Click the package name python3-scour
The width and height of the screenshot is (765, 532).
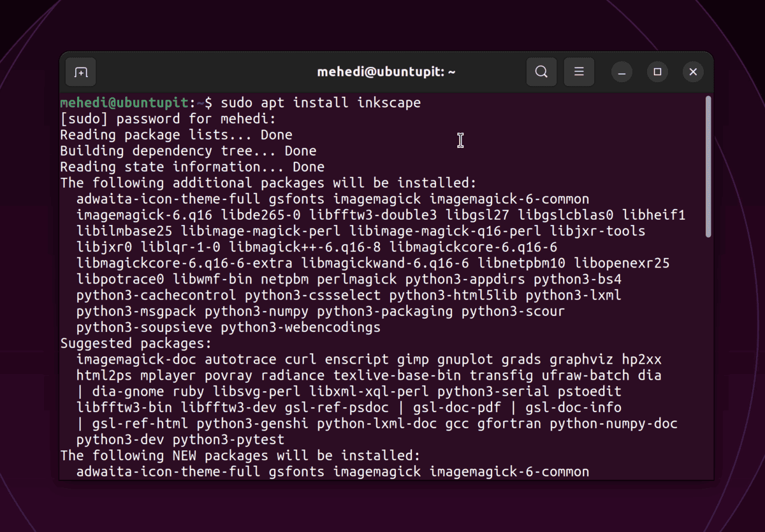click(513, 312)
